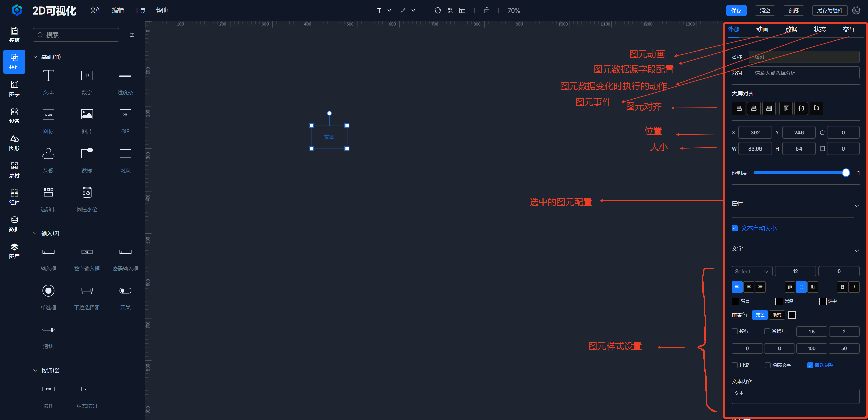Click the refresh icon in top toolbar

pyautogui.click(x=438, y=11)
